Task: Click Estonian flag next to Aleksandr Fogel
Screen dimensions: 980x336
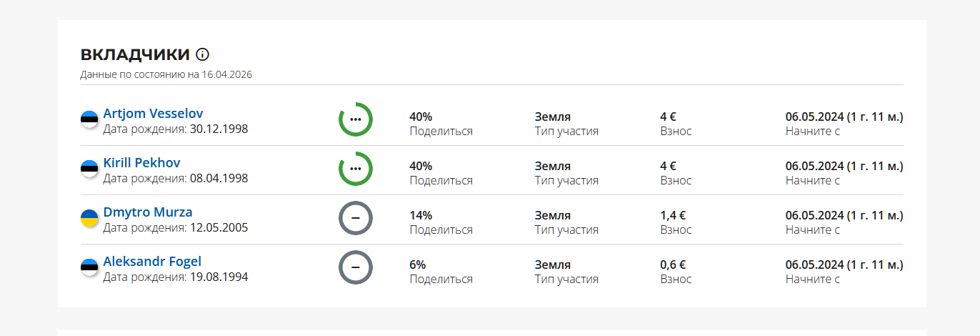Action: (x=89, y=268)
